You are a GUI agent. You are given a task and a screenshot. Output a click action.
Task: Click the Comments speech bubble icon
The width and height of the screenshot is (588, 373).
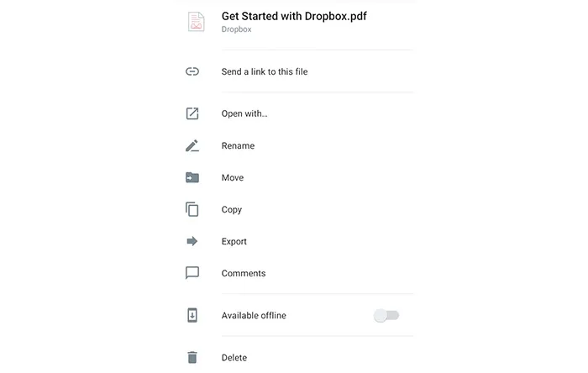tap(192, 273)
